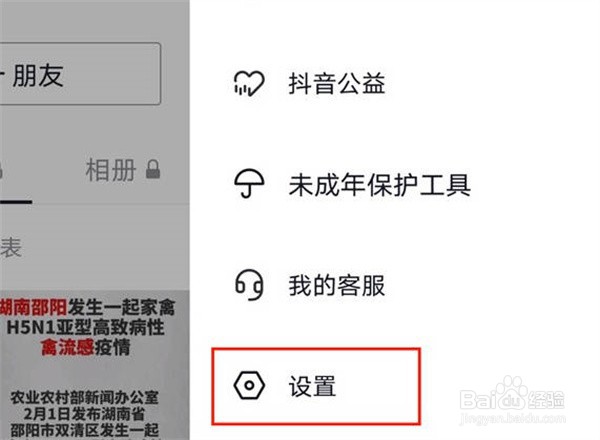
Task: Open 未成年保护工具 menu entry
Action: coord(379,184)
